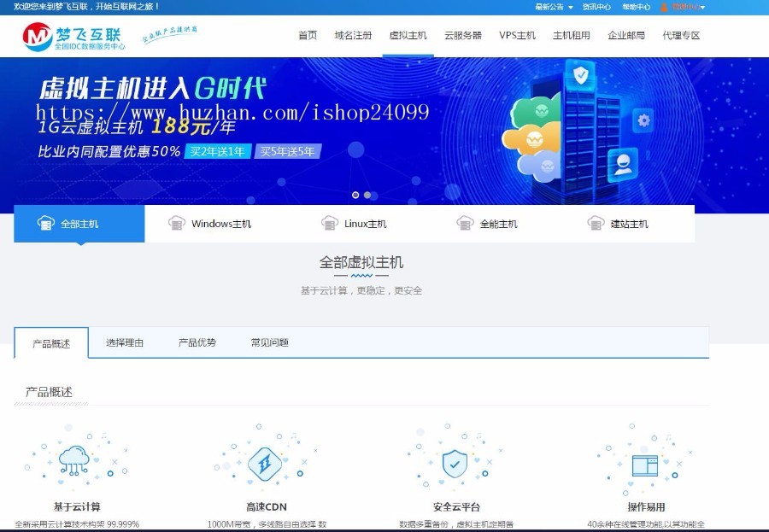Click the Linux主机 host icon
The width and height of the screenshot is (769, 532).
point(329,222)
